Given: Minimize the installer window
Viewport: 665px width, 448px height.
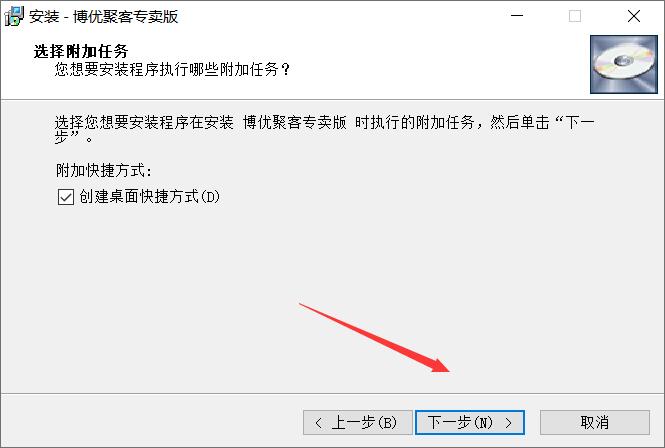Looking at the screenshot, I should 517,16.
